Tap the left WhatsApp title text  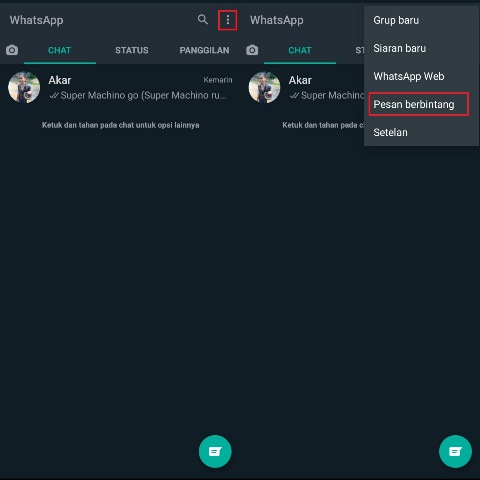point(36,20)
